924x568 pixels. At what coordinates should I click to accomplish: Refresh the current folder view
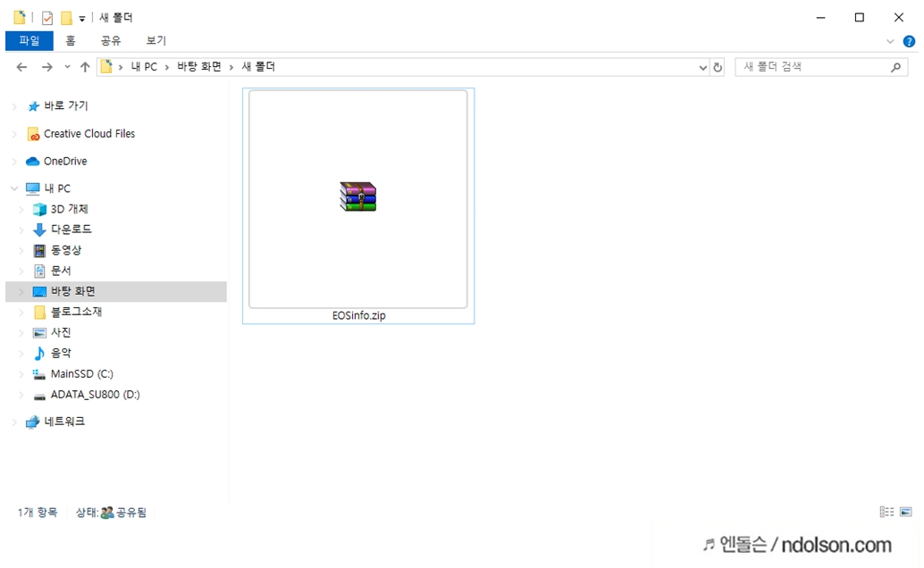[718, 68]
